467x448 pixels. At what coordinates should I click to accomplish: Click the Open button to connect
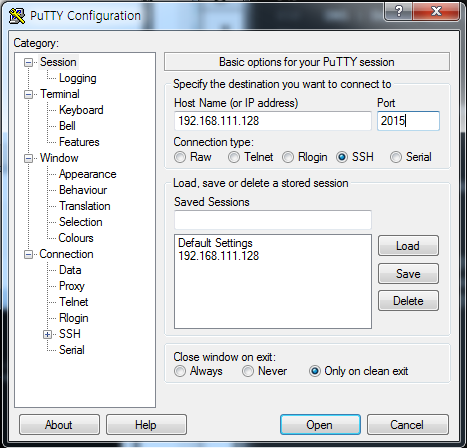320,425
